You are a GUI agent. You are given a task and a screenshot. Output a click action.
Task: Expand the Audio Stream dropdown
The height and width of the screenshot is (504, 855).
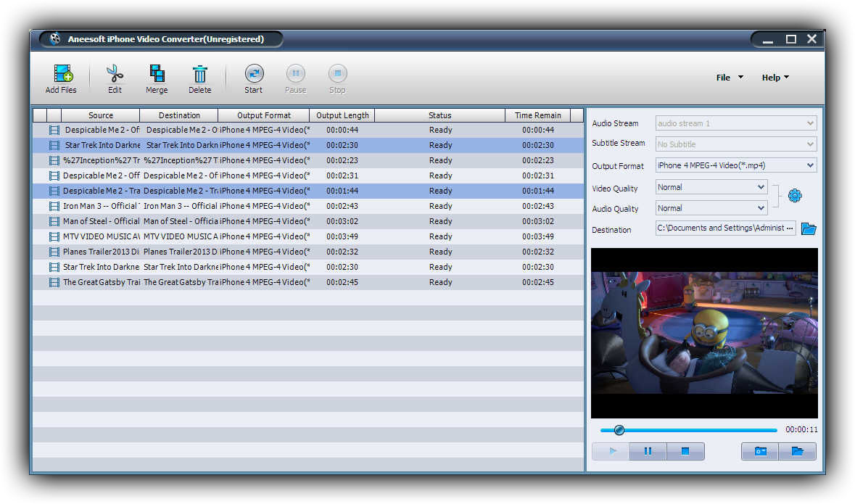click(736, 123)
